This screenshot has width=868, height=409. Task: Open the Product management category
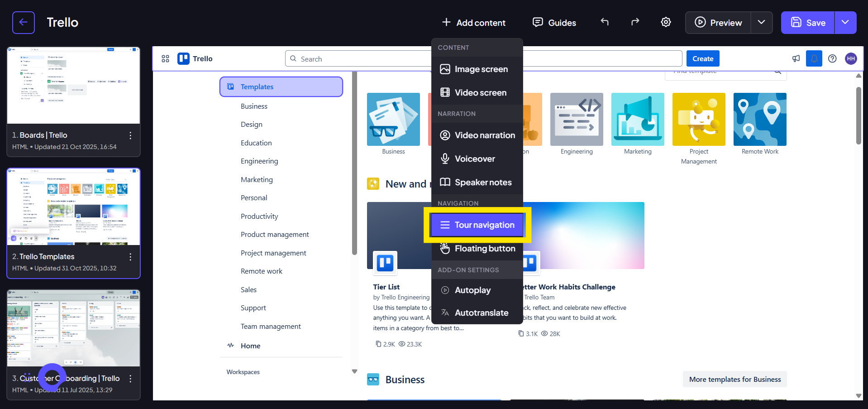point(275,235)
